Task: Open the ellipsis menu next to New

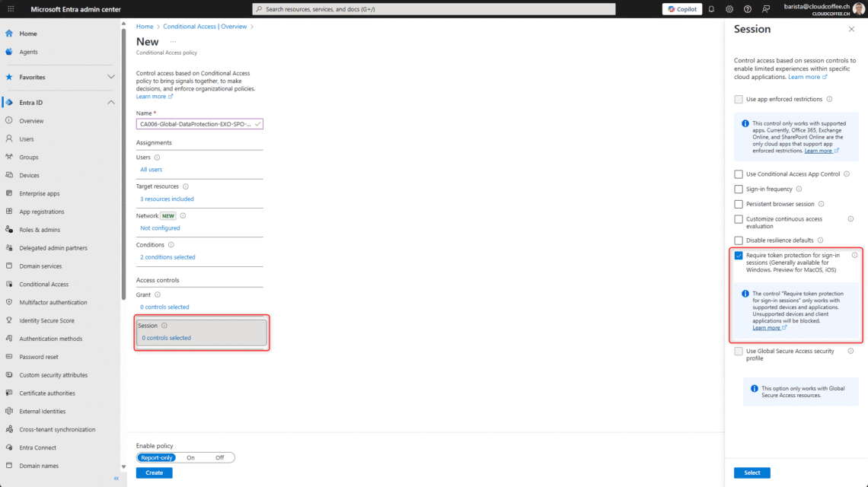Action: tap(173, 42)
